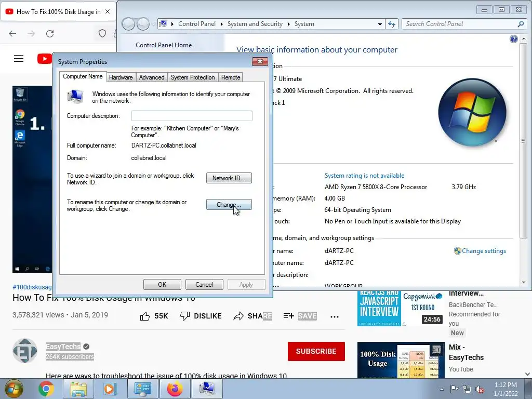Reload the browser page
The height and width of the screenshot is (399, 532).
[50, 34]
